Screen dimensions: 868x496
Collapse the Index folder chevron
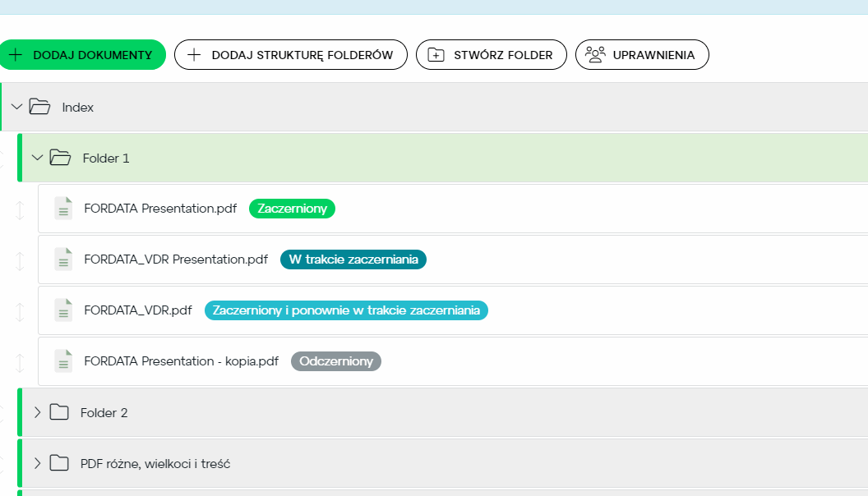tap(16, 106)
